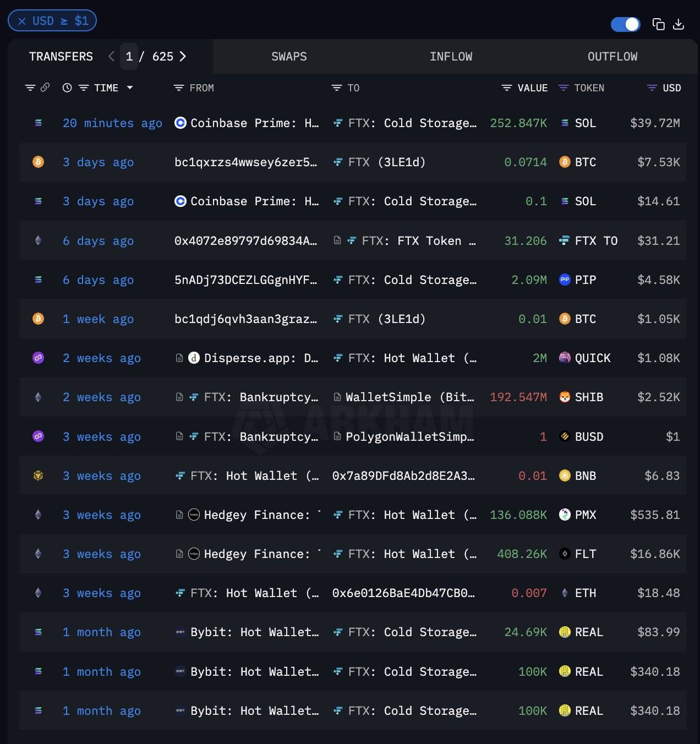Click the filter icon next to TOKEN
The height and width of the screenshot is (744, 700).
tap(563, 88)
